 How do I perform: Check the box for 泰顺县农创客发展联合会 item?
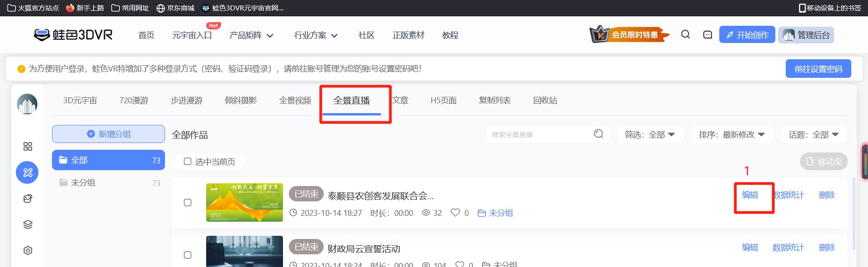[188, 202]
